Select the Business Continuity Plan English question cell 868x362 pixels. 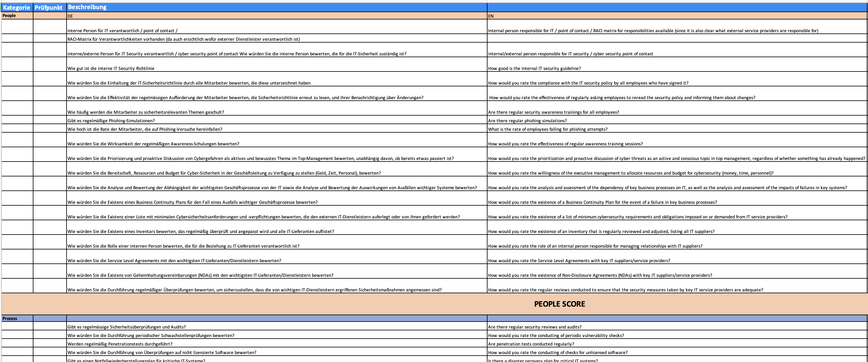click(x=602, y=202)
